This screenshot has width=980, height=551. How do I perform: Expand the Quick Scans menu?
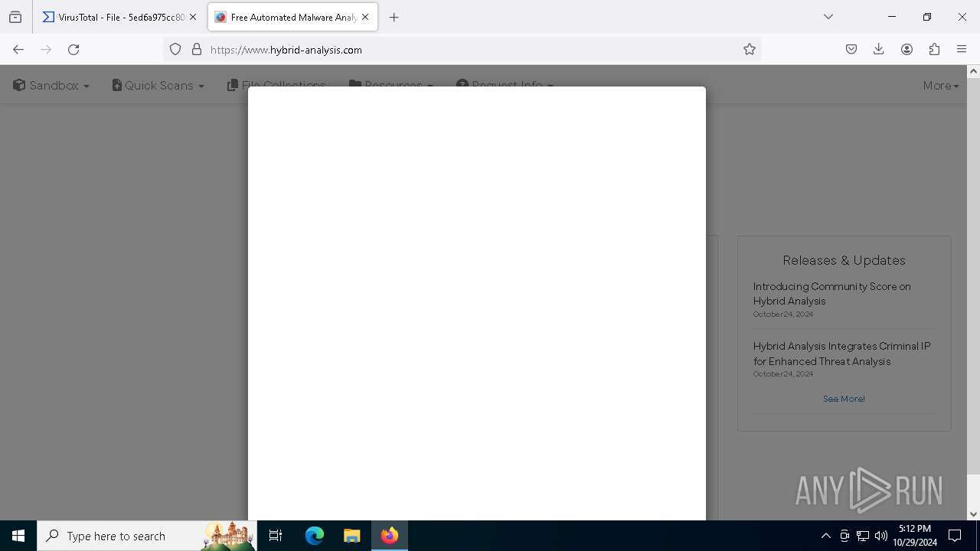coord(158,85)
